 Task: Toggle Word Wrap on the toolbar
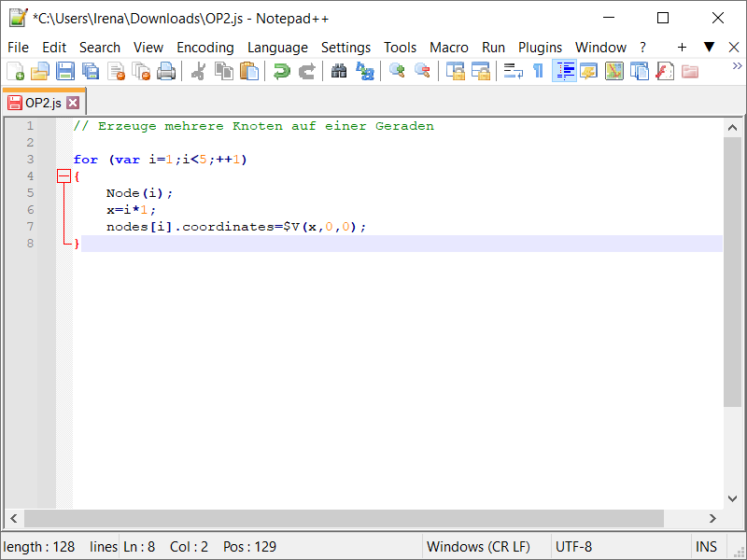click(x=513, y=70)
